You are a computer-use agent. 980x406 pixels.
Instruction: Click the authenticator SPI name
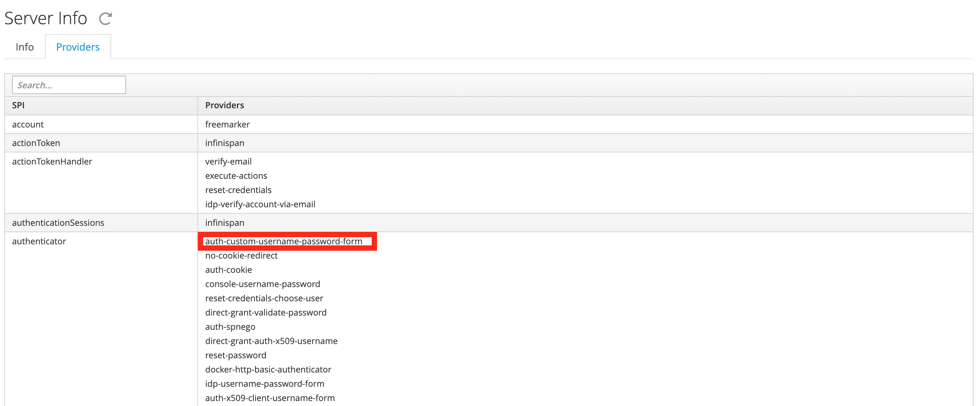point(39,241)
